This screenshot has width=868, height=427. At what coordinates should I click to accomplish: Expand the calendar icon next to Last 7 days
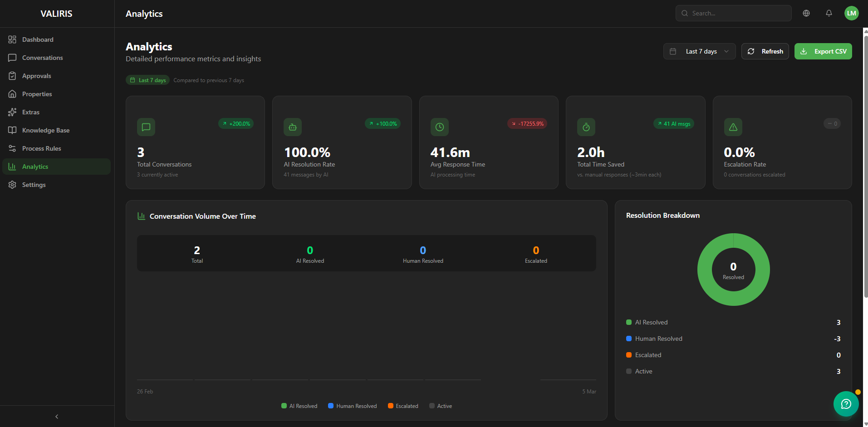(x=673, y=51)
